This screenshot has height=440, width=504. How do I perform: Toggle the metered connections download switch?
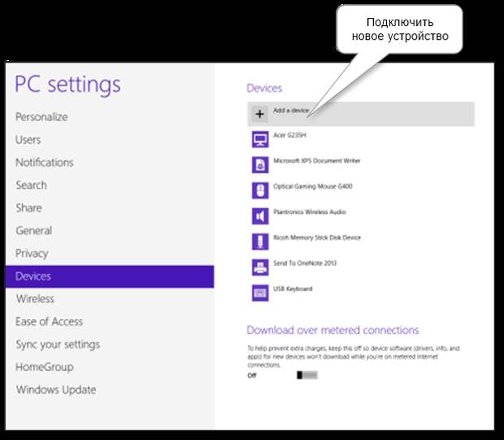click(x=307, y=375)
